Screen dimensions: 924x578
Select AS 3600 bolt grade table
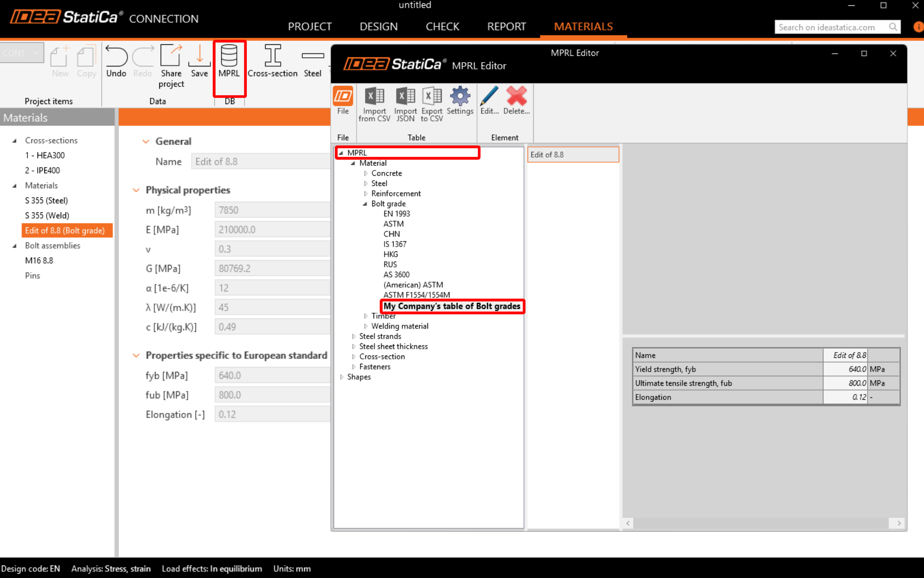[396, 275]
